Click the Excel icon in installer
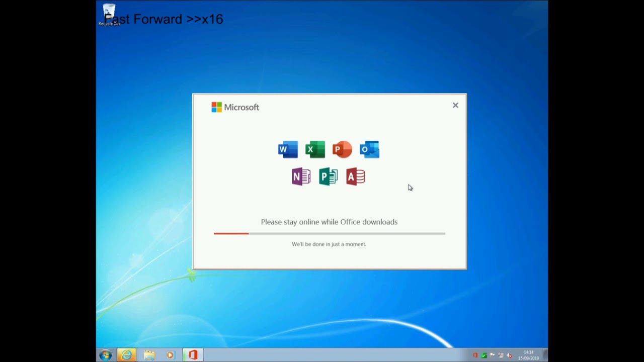 click(x=315, y=149)
